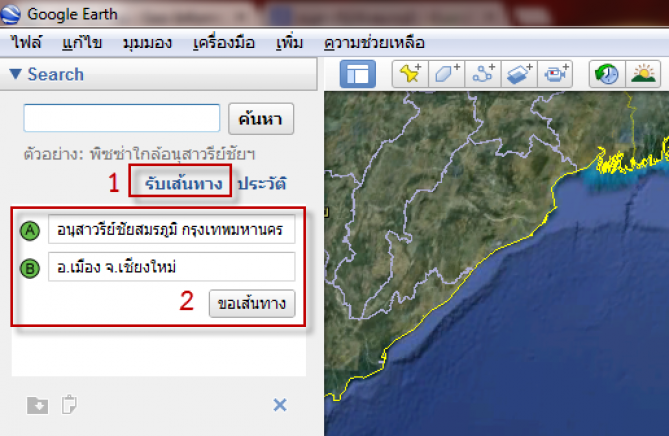Click the green B destination marker
Screen dimensions: 669x436
tap(30, 268)
